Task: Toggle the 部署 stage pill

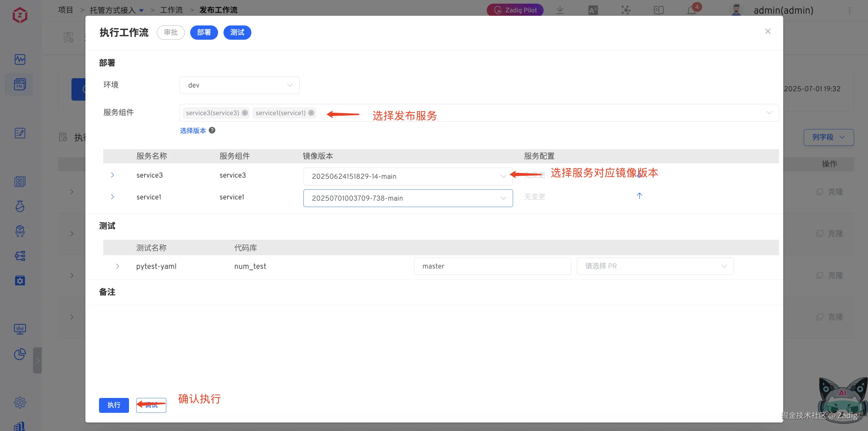Action: (x=204, y=32)
